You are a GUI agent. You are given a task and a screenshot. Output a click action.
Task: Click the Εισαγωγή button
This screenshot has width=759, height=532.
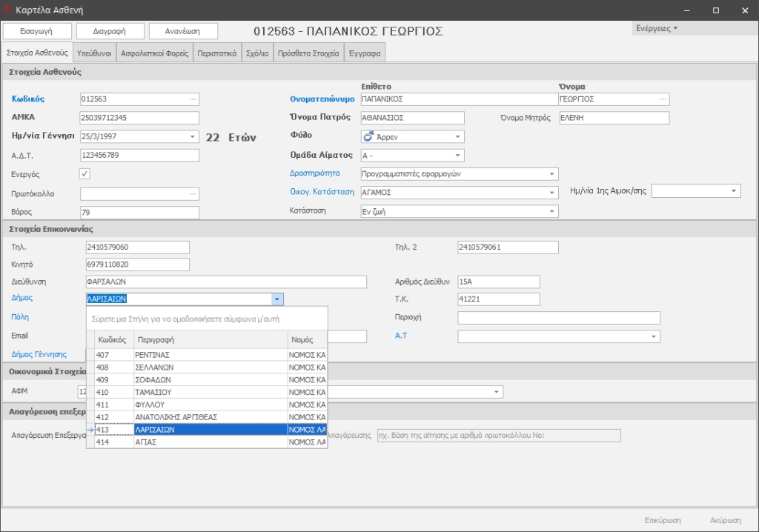point(38,31)
